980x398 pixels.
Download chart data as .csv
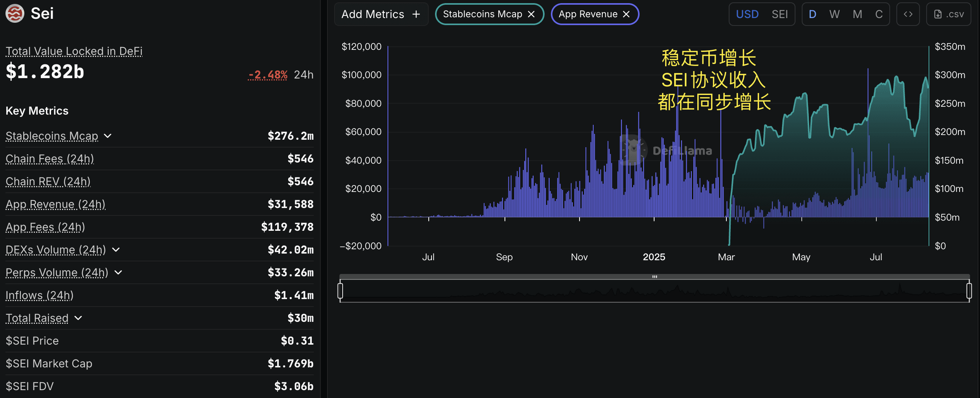coord(949,14)
